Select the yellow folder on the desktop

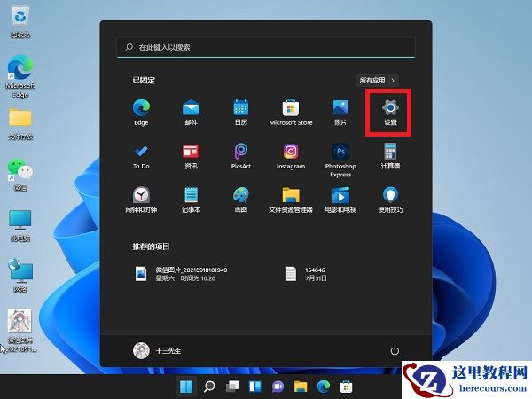20,123
